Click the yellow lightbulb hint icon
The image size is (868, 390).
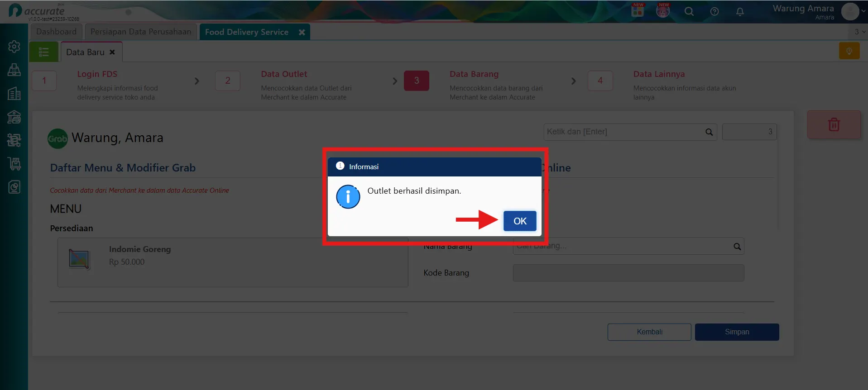click(x=849, y=51)
